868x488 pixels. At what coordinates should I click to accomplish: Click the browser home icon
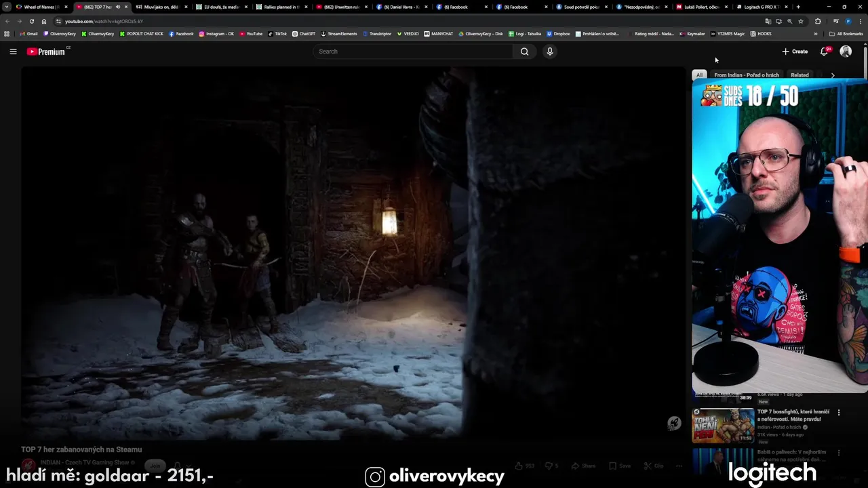click(44, 21)
